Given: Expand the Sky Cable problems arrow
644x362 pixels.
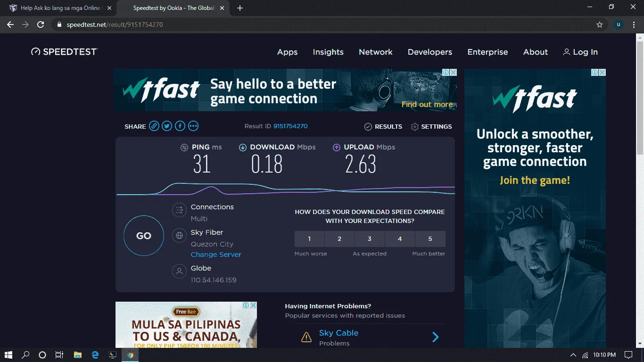Looking at the screenshot, I should click(436, 337).
